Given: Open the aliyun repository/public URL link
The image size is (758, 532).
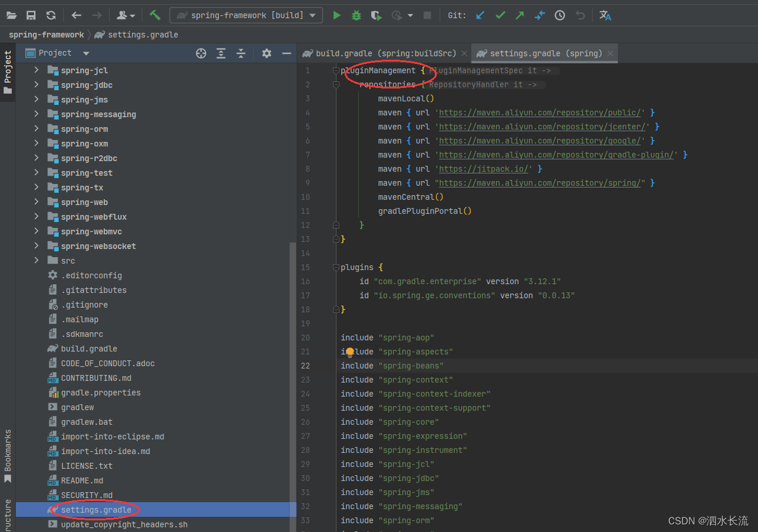Looking at the screenshot, I should pos(540,112).
